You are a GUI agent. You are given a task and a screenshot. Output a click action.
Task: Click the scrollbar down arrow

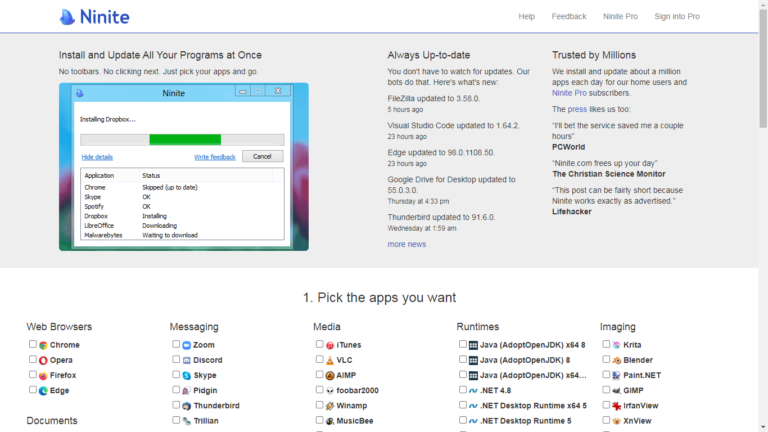point(763,428)
